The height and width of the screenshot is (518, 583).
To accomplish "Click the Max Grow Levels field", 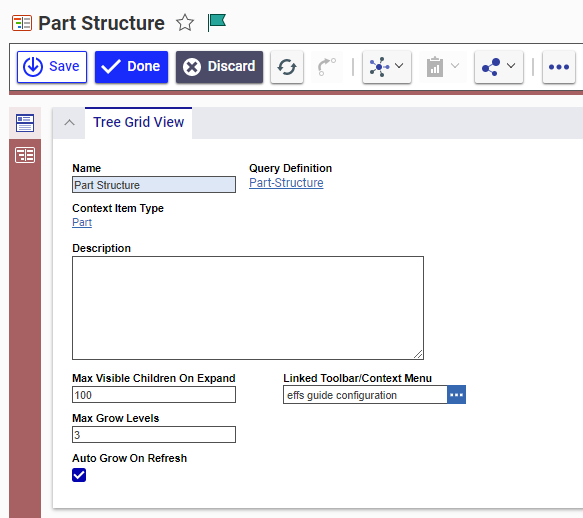I will pyautogui.click(x=154, y=434).
